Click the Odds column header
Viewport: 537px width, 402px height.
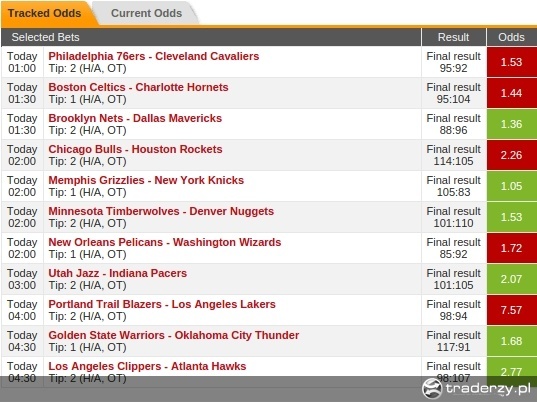pos(512,37)
